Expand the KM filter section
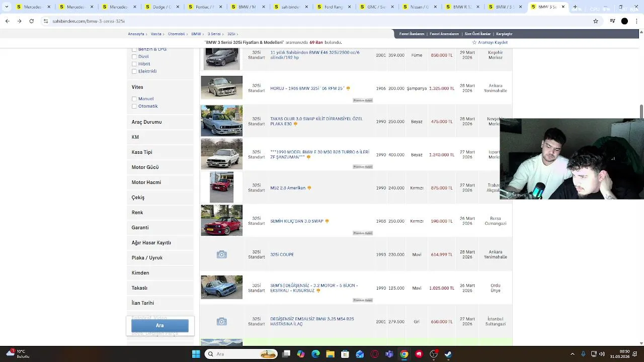644x362 pixels. pyautogui.click(x=160, y=137)
